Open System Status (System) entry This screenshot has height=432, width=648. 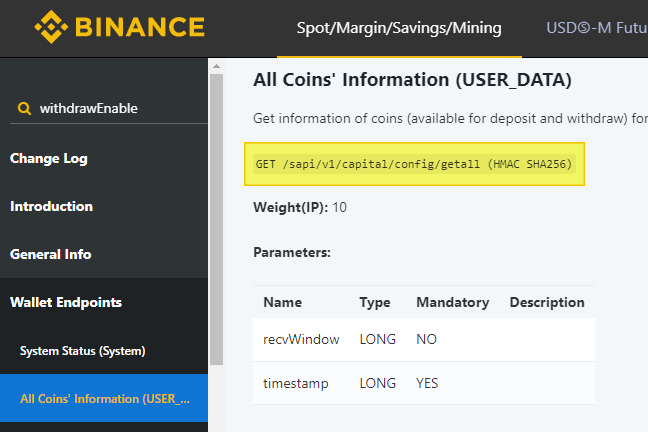click(x=83, y=351)
